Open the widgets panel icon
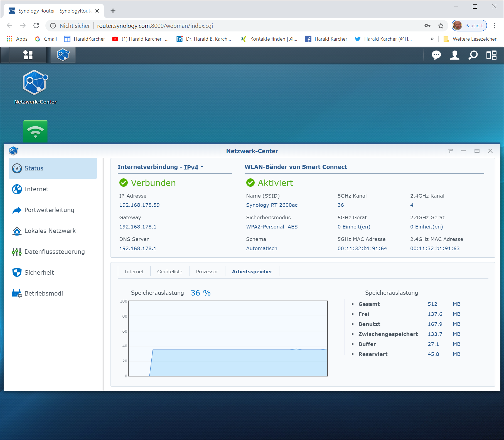 pos(491,55)
